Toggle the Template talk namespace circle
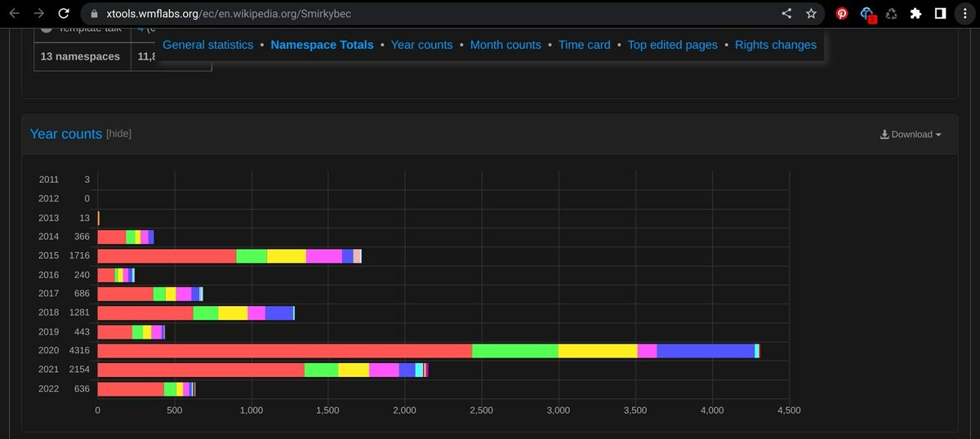The width and height of the screenshot is (980, 439). (47, 29)
